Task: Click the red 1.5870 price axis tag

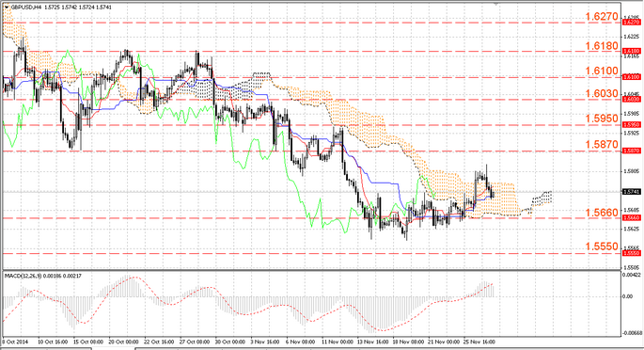Action: 632,151
